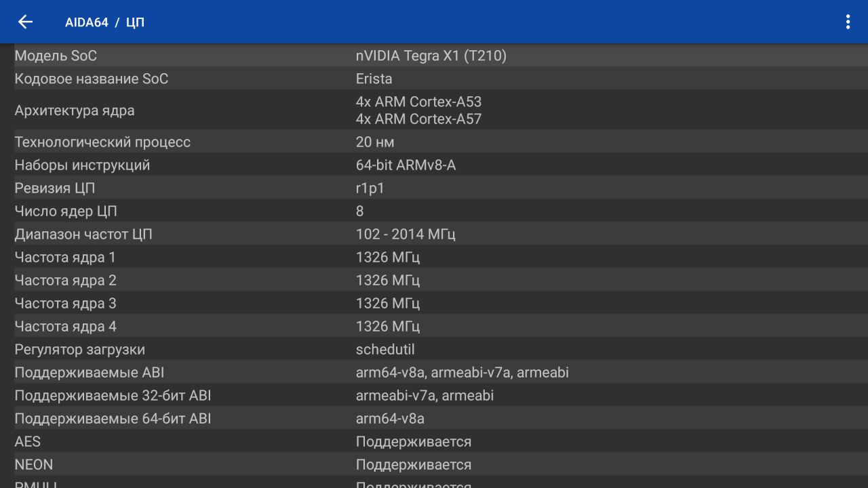Select the 1326 МГц value for ядра 1
Image resolution: width=868 pixels, height=488 pixels.
(x=388, y=258)
